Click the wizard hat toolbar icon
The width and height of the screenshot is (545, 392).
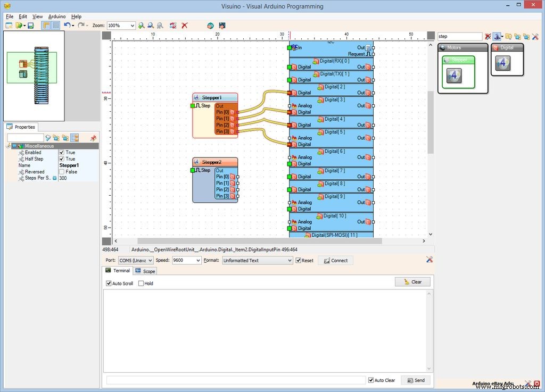pyautogui.click(x=497, y=36)
